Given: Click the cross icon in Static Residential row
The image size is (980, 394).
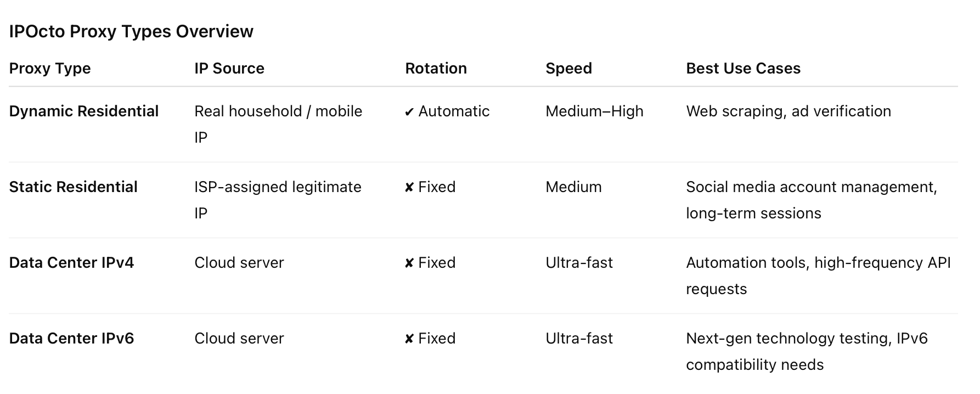Looking at the screenshot, I should coord(409,188).
